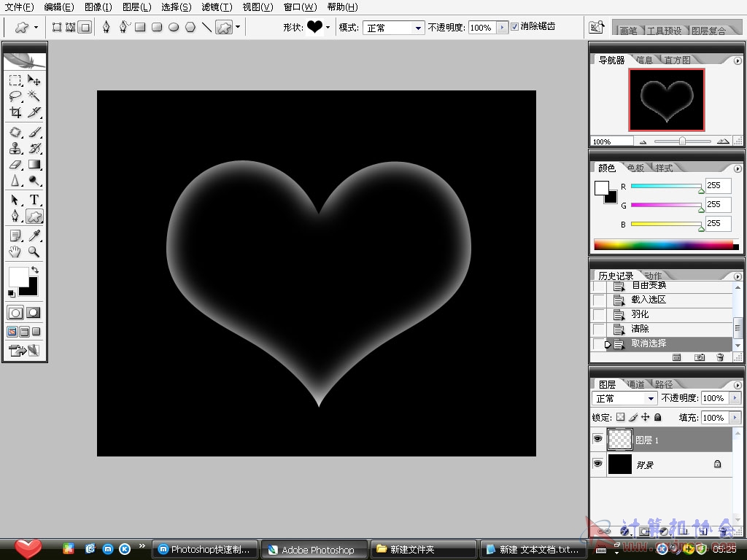
Task: Toggle lock position
Action: 646,417
